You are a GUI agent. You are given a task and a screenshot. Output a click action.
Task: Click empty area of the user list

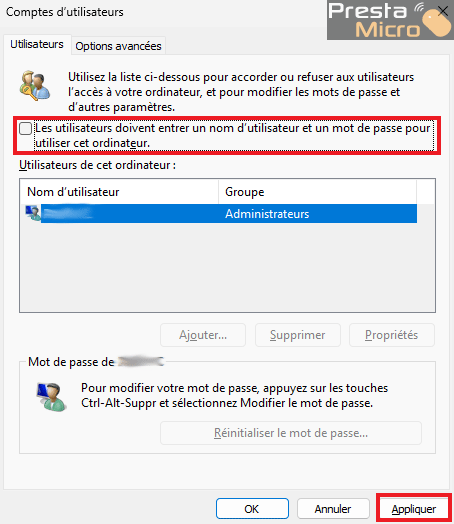click(227, 267)
